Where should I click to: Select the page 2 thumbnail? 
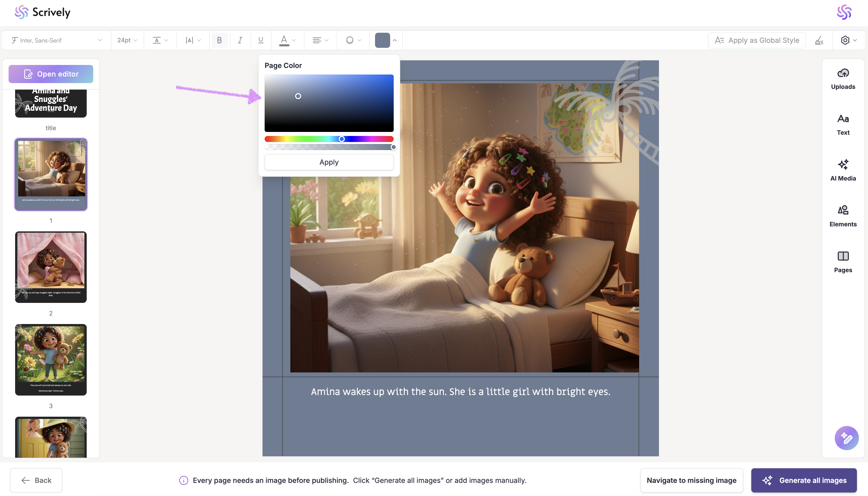coord(51,267)
